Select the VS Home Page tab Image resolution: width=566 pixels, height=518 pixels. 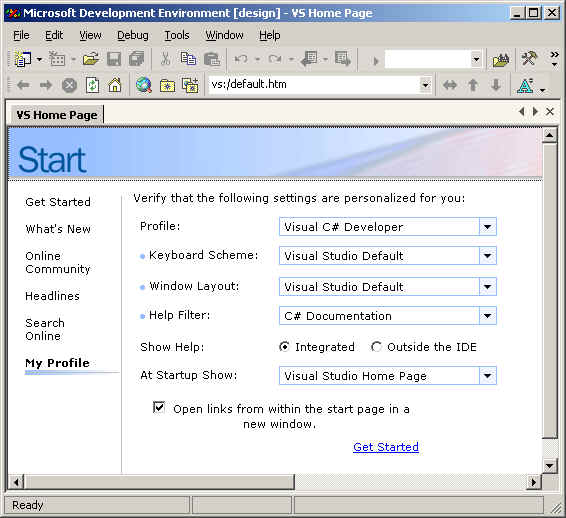click(57, 115)
